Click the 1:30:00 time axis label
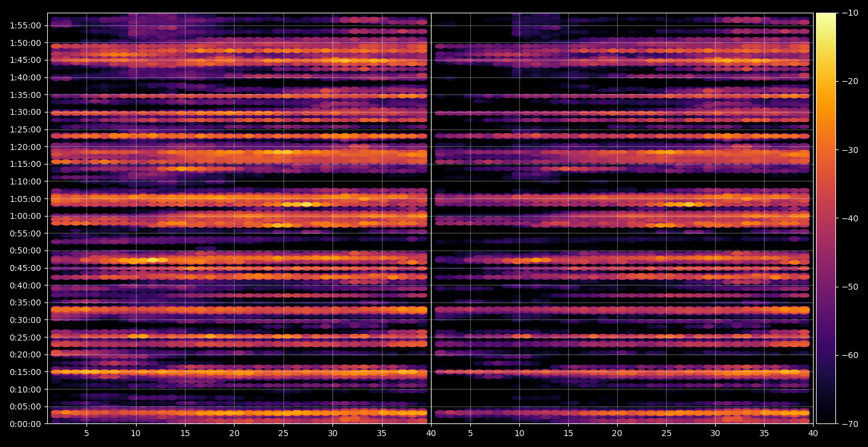Viewport: 868px width, 447px height. click(25, 112)
